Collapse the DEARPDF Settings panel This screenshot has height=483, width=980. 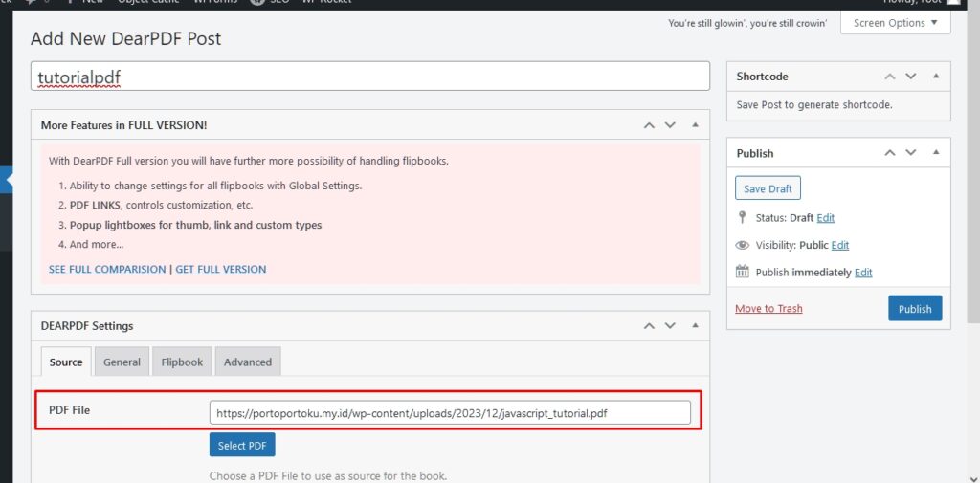tap(695, 325)
